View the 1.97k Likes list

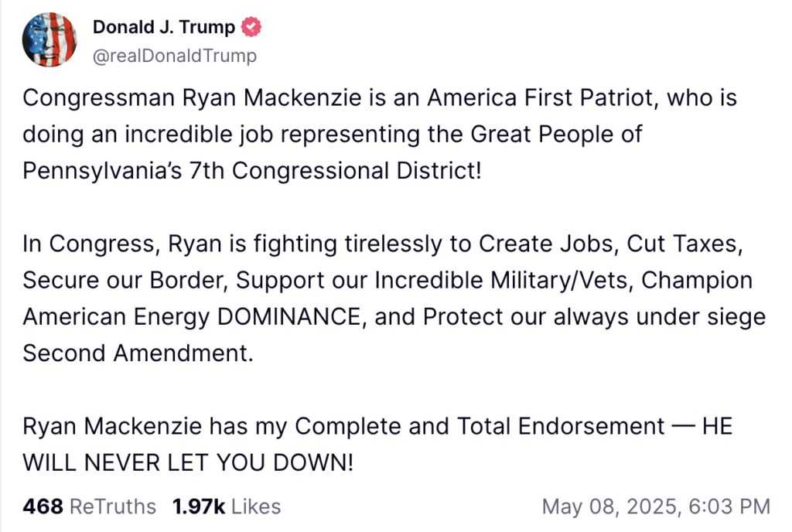[226, 506]
